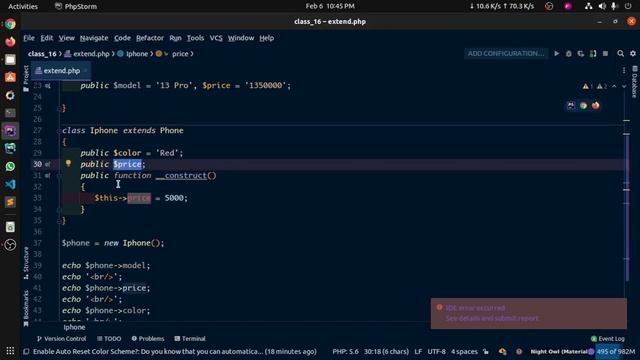
Task: Click Night Owl theme status widget
Action: (560, 351)
